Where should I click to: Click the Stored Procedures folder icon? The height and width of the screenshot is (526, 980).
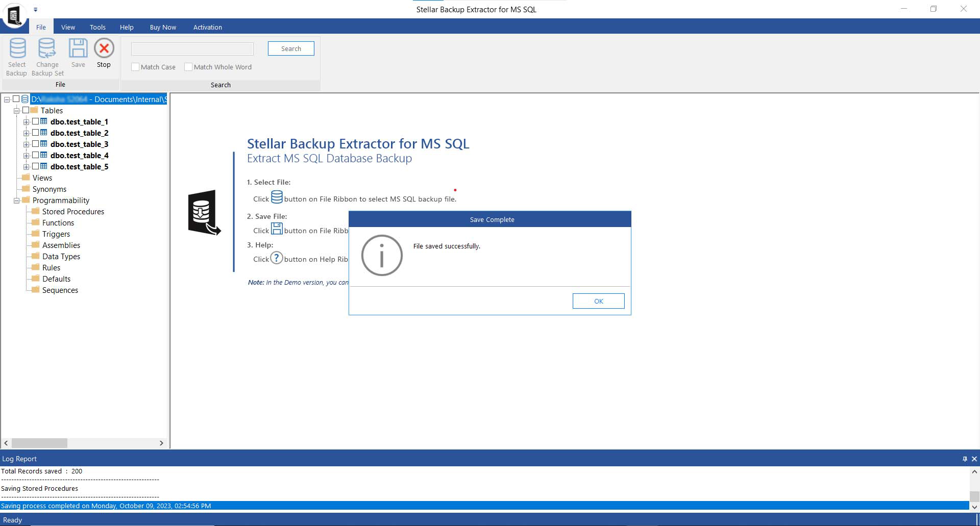[x=36, y=211]
